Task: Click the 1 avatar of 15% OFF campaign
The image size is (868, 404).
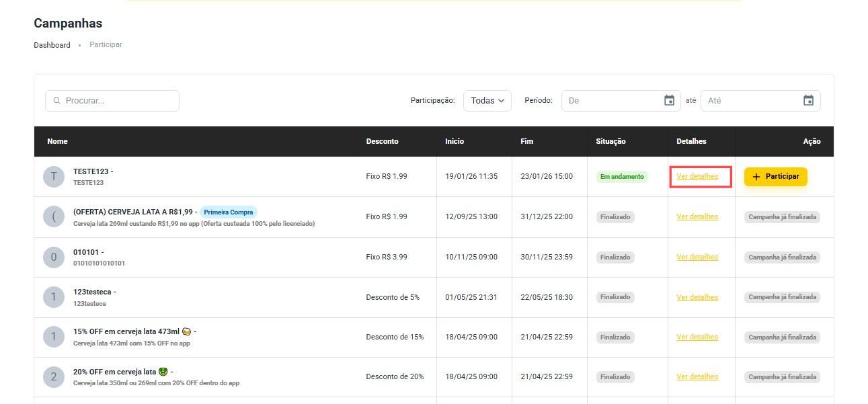Action: coord(54,337)
